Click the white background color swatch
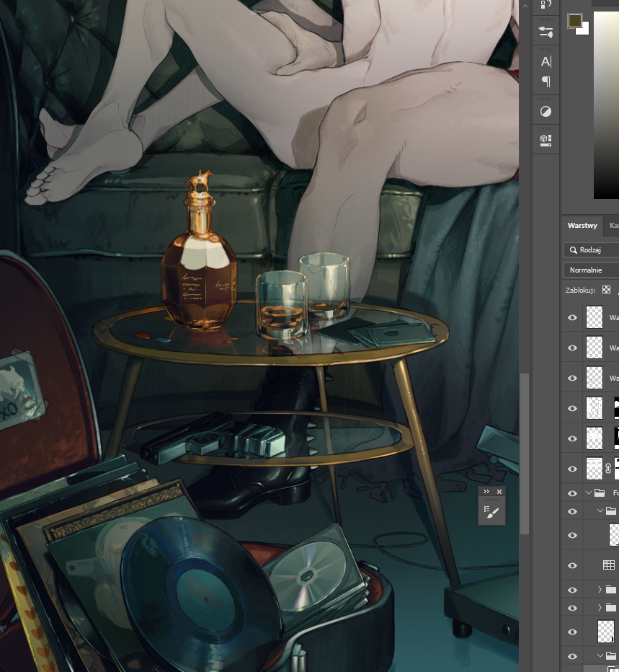Image resolution: width=619 pixels, height=672 pixels. (x=584, y=30)
